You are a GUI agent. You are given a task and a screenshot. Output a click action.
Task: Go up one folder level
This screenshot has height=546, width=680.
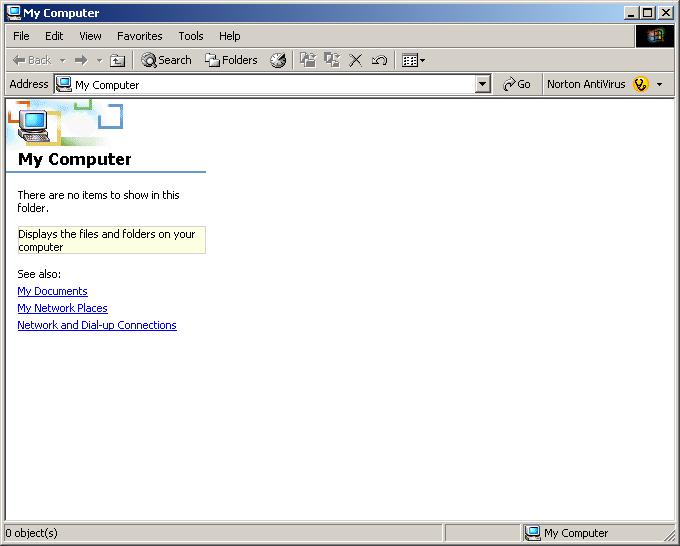coord(117,60)
